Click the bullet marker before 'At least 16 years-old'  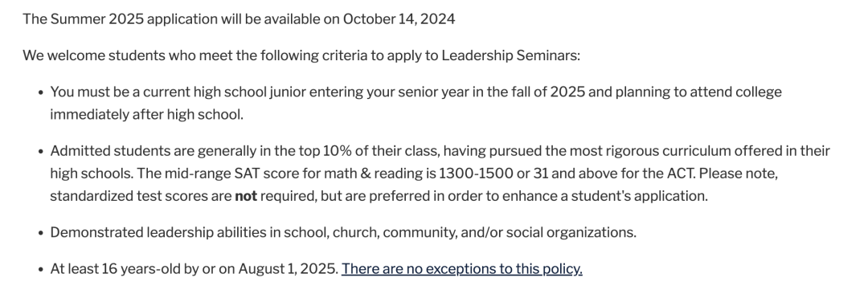(41, 270)
